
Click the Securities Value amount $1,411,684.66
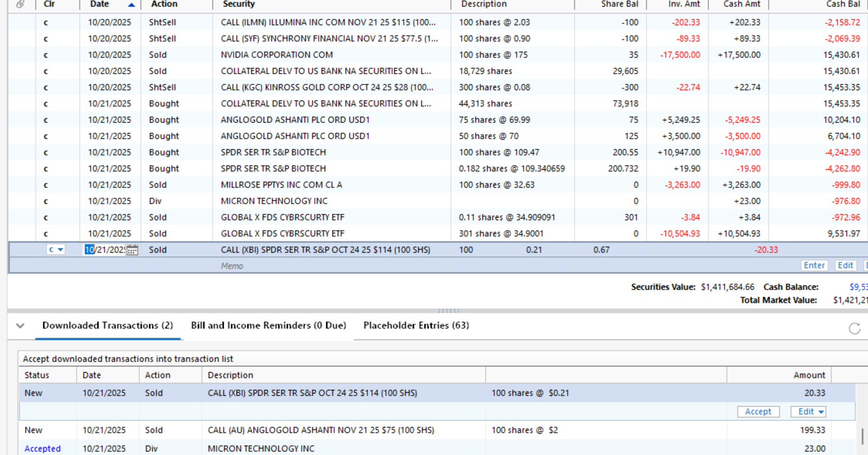727,287
